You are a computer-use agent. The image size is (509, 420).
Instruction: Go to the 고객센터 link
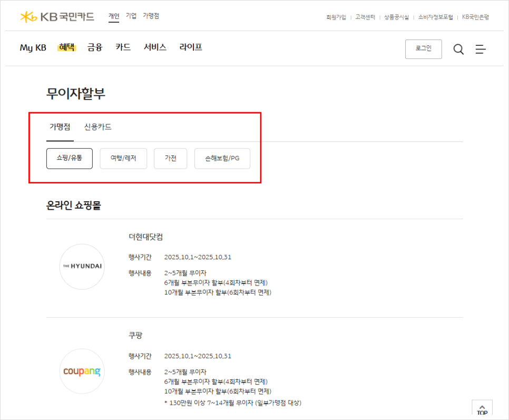(365, 17)
